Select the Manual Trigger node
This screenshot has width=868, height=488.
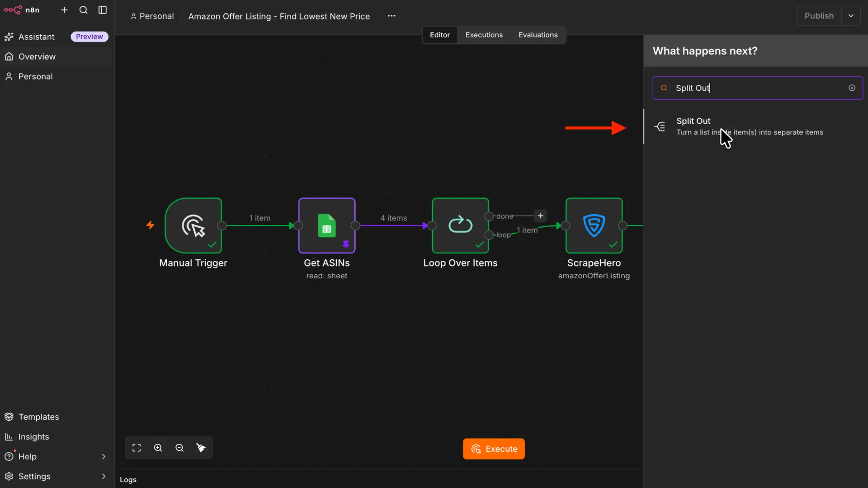coord(193,225)
